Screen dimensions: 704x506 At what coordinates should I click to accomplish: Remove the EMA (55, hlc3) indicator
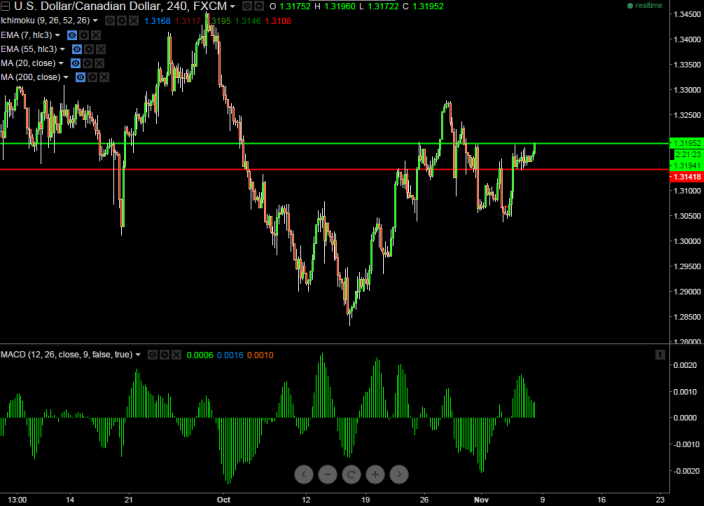click(x=101, y=49)
